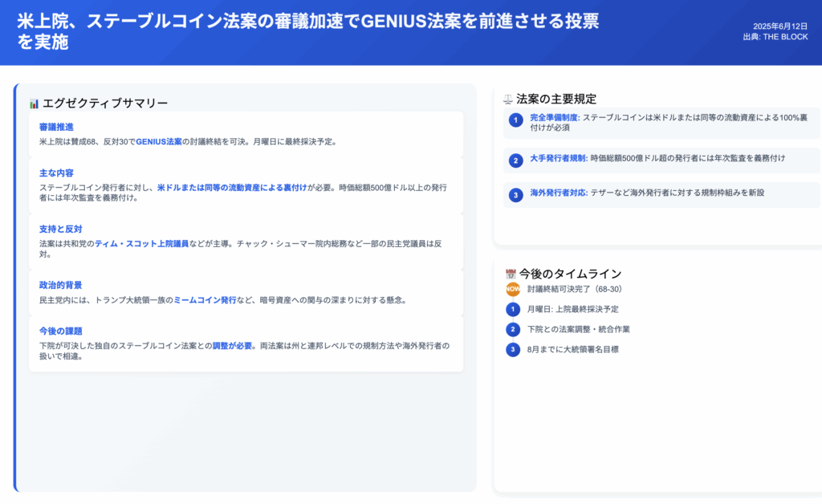Click the 審議推進 card heading

pos(56,127)
